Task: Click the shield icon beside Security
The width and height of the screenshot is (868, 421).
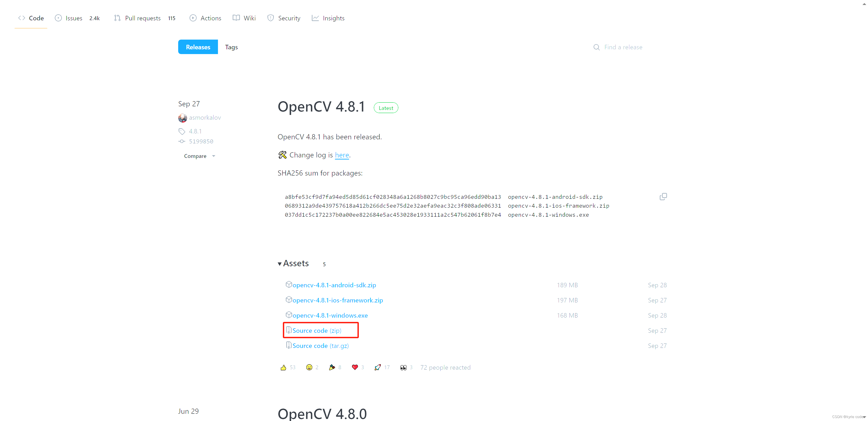Action: (271, 18)
